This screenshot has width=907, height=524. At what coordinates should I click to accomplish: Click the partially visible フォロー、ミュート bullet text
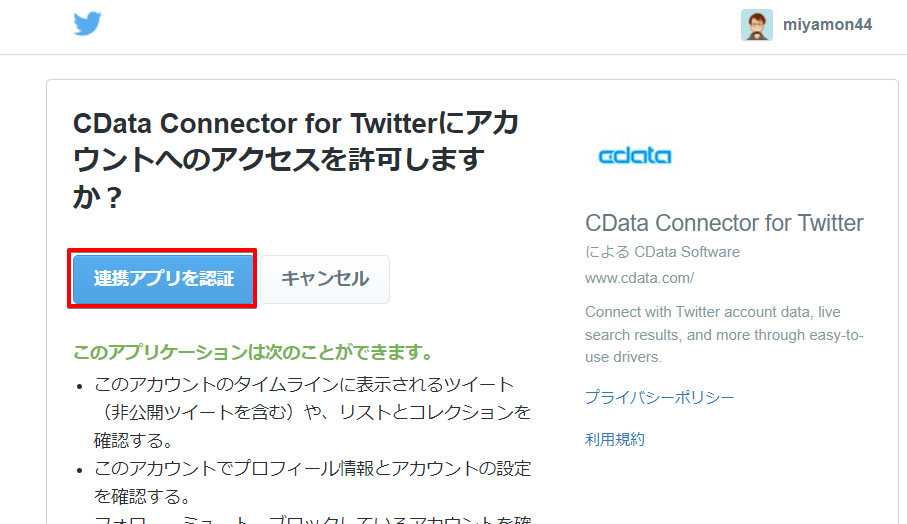312,518
